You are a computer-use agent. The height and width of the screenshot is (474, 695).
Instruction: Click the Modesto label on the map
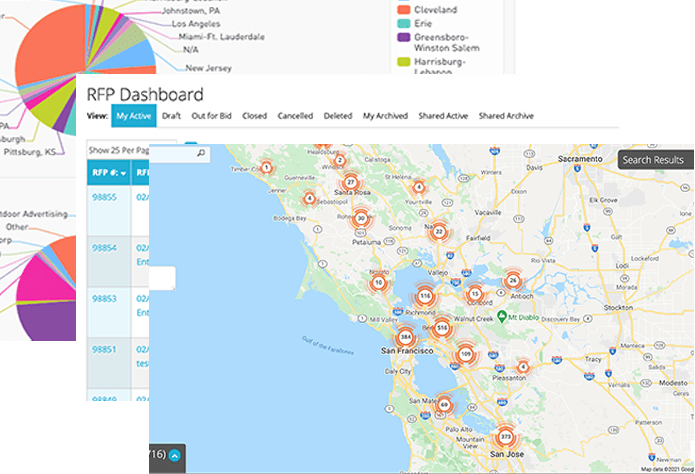pyautogui.click(x=673, y=383)
